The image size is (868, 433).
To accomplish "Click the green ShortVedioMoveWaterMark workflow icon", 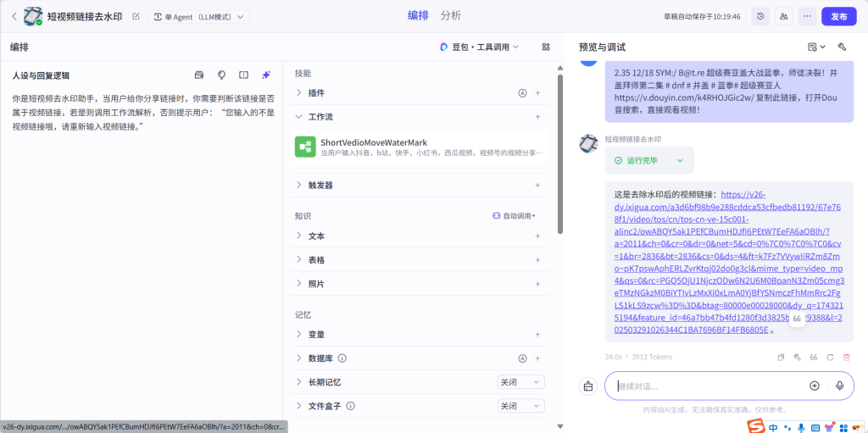I will click(305, 147).
